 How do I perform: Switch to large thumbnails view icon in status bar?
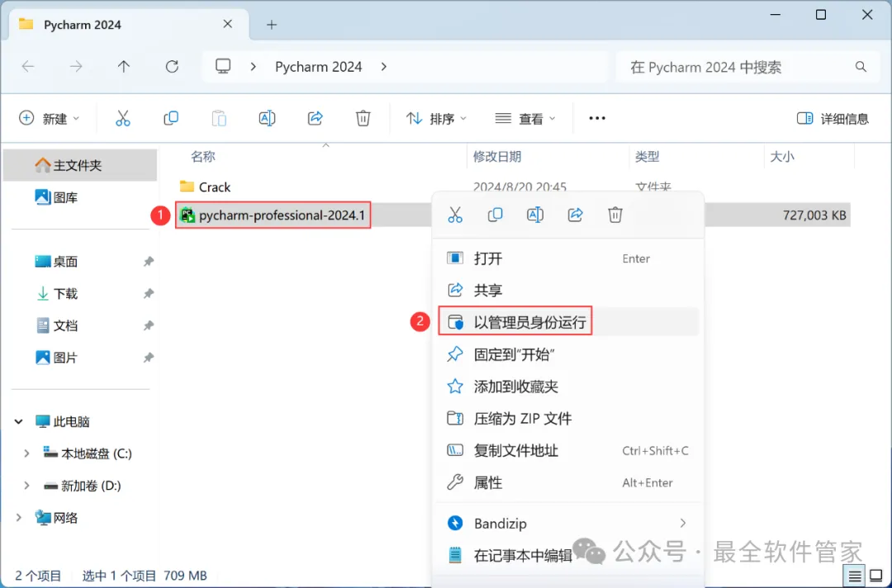click(x=876, y=576)
